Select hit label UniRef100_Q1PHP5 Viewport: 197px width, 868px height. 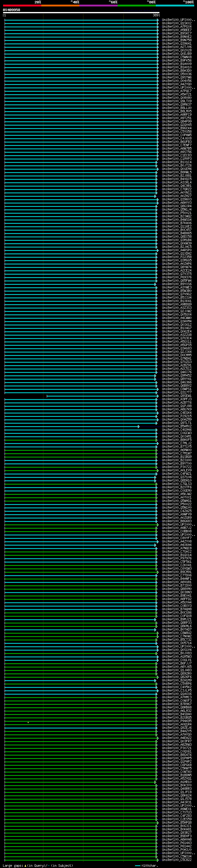176,758
